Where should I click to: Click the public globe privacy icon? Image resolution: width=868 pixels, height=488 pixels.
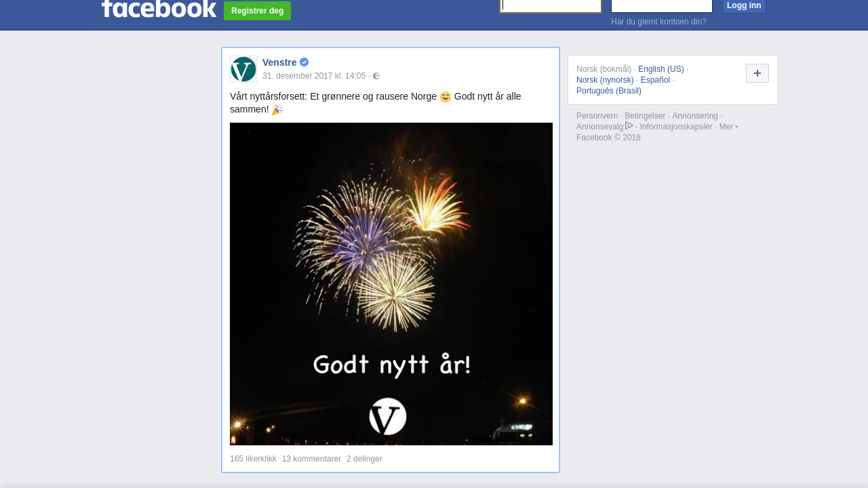376,76
